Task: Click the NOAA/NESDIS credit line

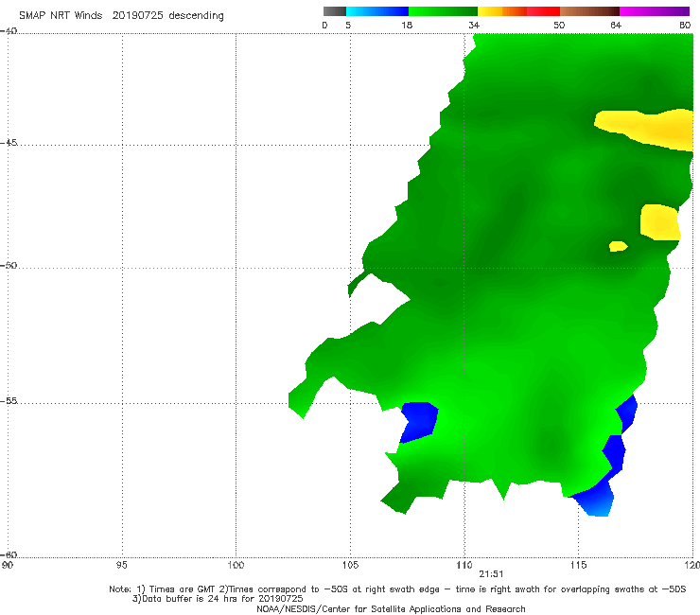Action: 391,608
